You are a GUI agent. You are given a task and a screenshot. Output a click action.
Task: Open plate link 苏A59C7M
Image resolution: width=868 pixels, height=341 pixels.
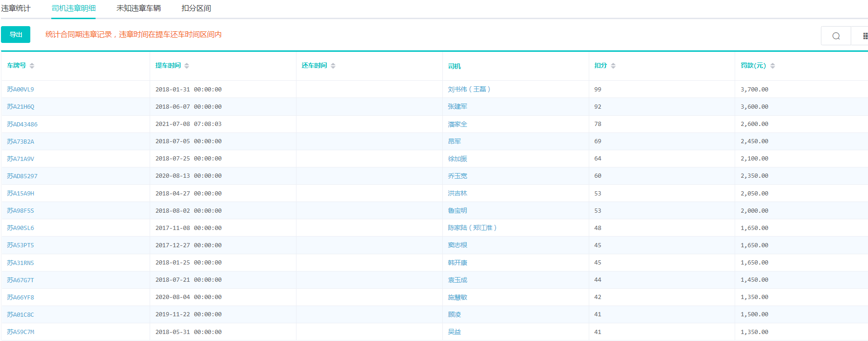pos(21,332)
